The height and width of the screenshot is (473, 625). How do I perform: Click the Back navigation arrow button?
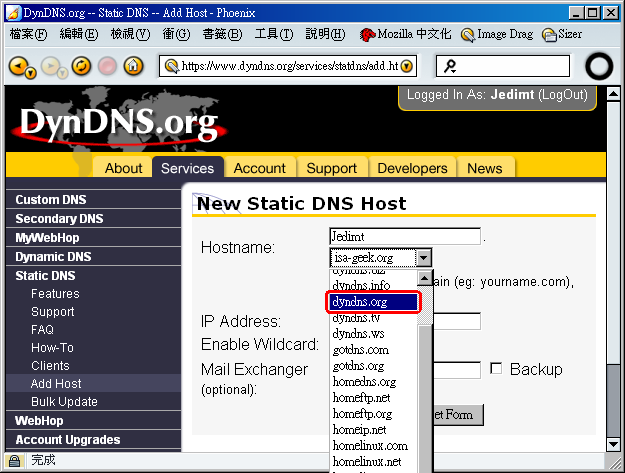[19, 65]
